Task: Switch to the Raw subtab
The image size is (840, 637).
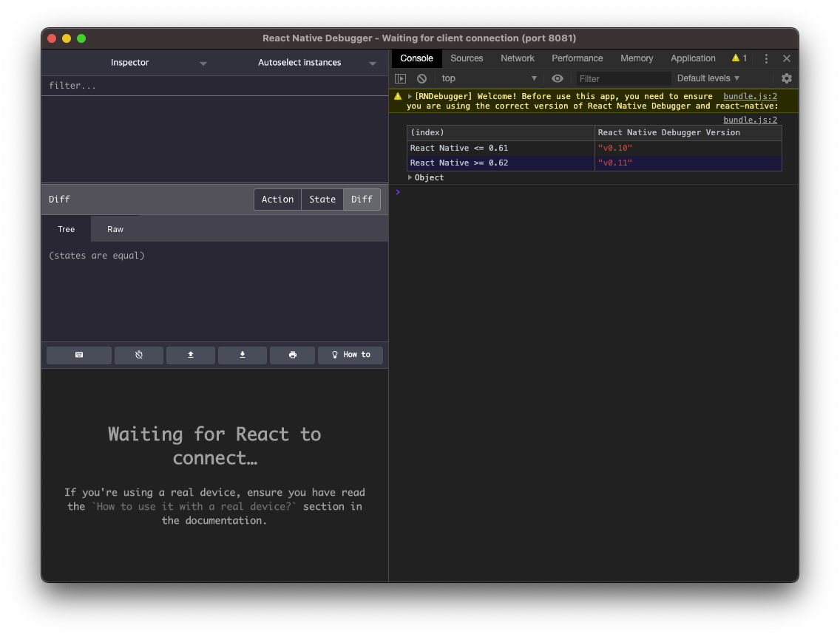Action: coord(115,229)
